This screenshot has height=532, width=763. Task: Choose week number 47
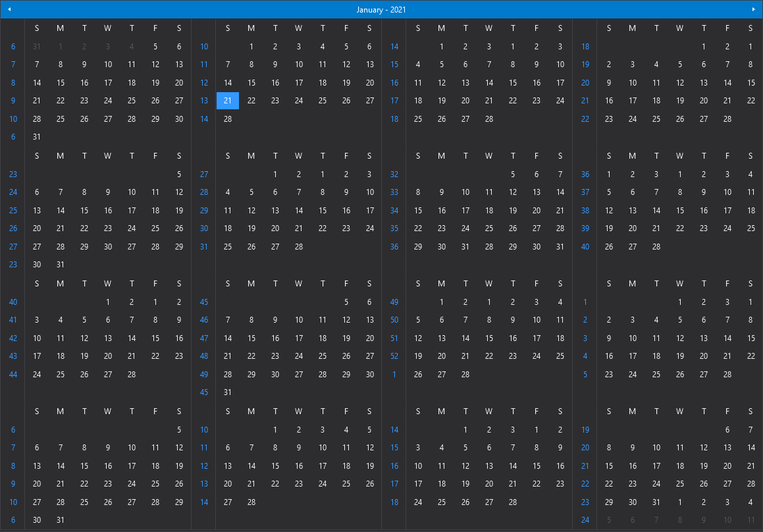click(204, 338)
